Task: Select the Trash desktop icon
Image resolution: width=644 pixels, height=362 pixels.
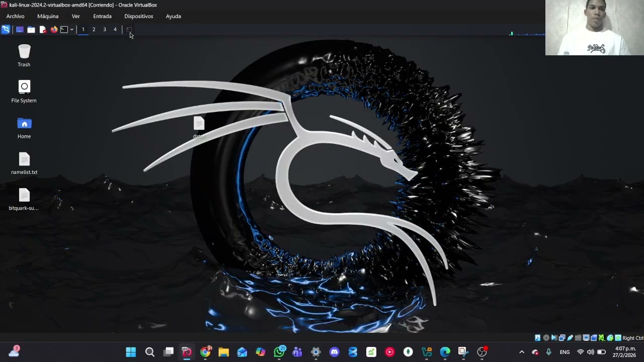Action: [x=24, y=56]
